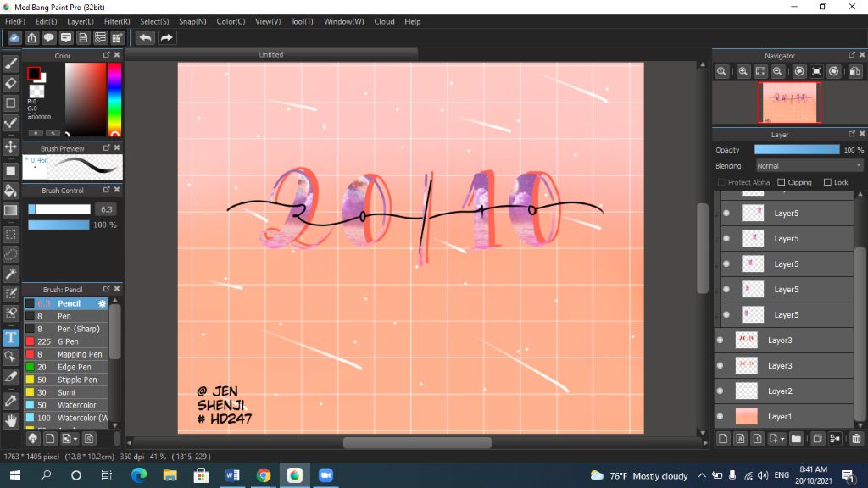
Task: Undock the Brush Control panel
Action: click(x=106, y=190)
